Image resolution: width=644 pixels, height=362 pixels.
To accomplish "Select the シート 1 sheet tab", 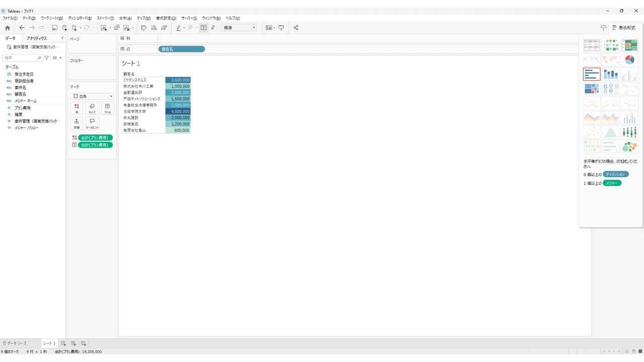I will point(49,343).
